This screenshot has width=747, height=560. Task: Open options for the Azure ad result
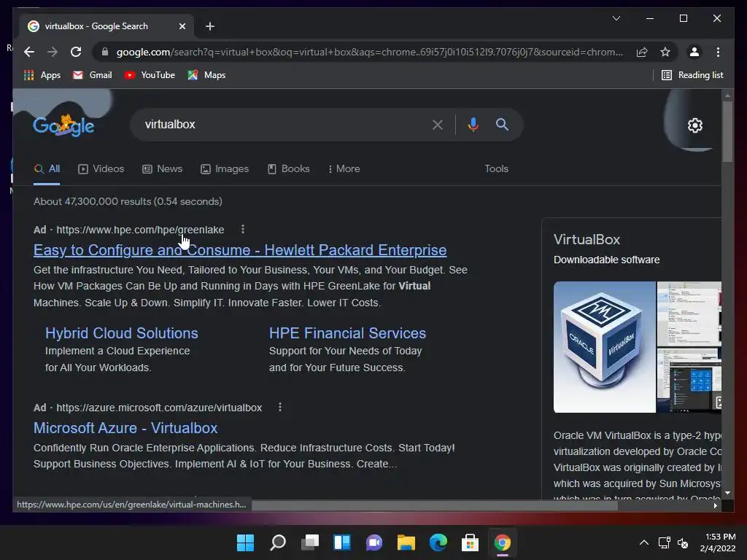point(280,407)
